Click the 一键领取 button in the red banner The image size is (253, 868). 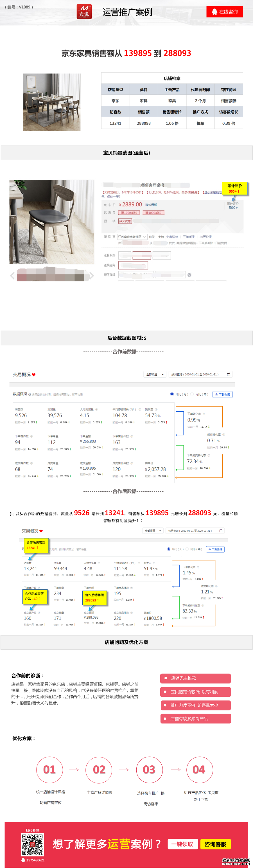(182, 844)
